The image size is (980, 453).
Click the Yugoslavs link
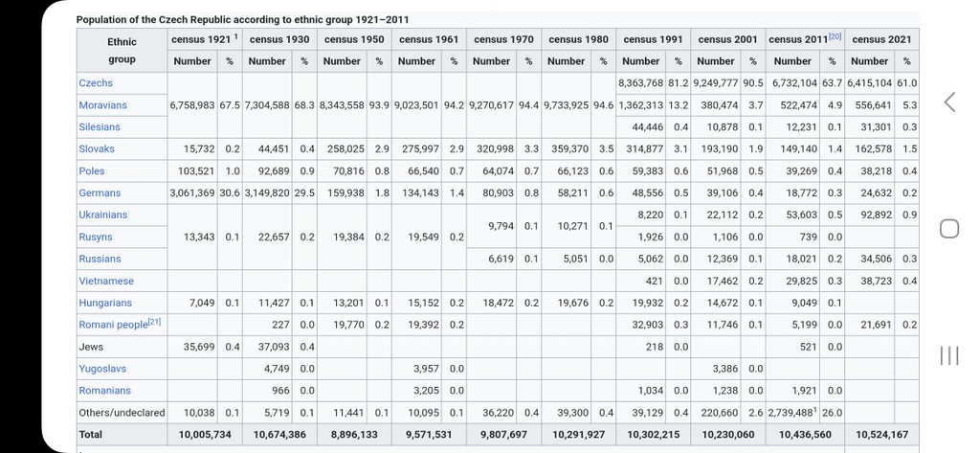coord(102,369)
